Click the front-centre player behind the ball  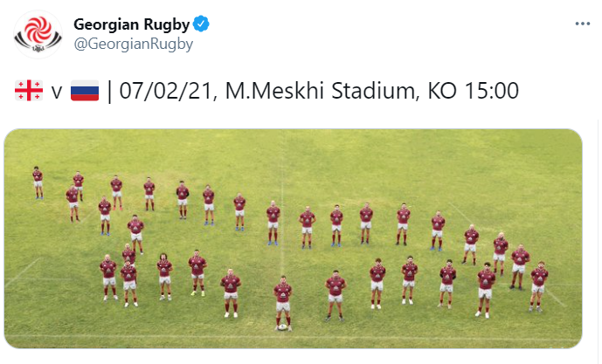pos(282,301)
